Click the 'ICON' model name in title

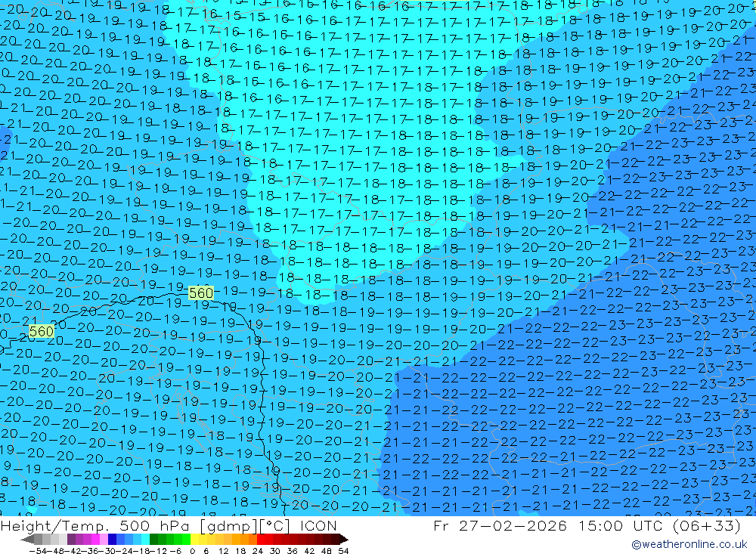point(318,525)
